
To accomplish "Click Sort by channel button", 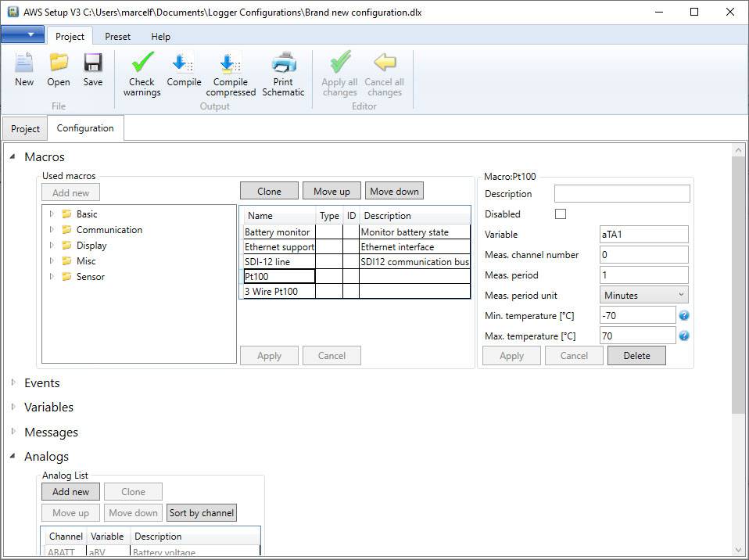I will [202, 513].
